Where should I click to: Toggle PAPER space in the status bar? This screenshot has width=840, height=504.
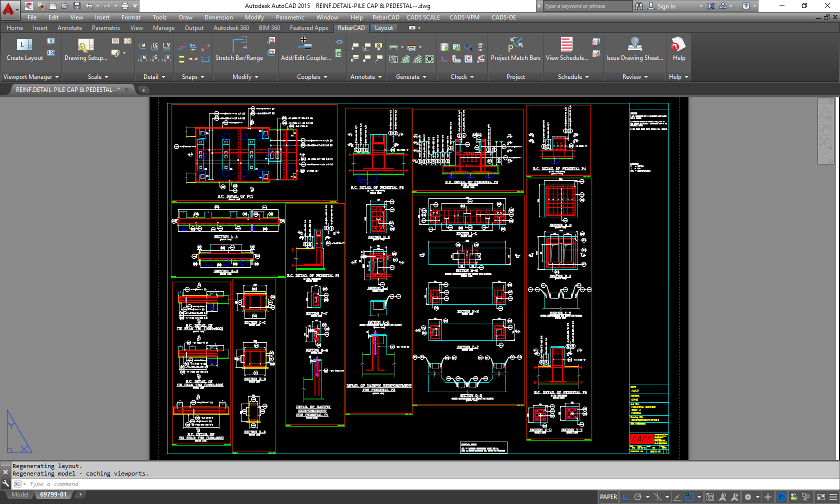tap(608, 497)
